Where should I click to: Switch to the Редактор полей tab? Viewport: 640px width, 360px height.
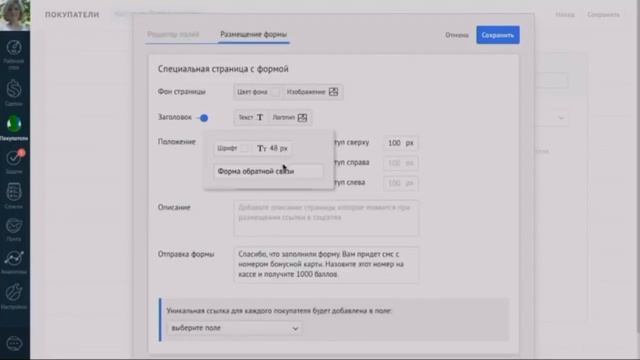coord(173,35)
